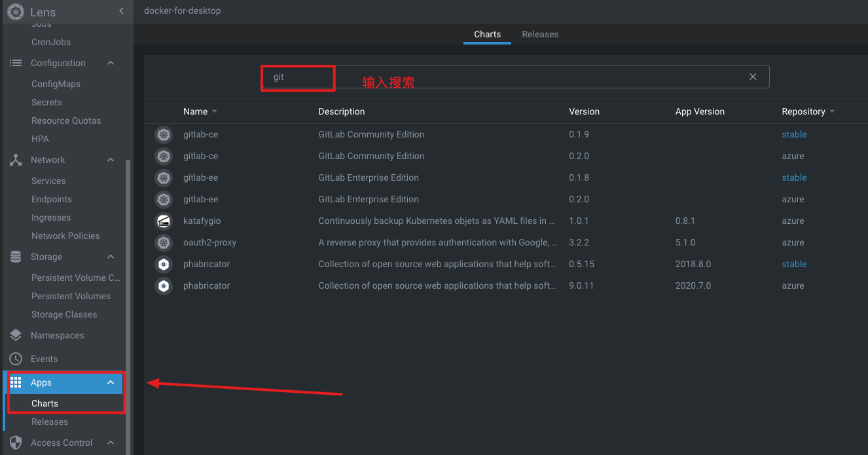Sort by Repository using the column arrow
Viewport: 868px width, 455px height.
click(x=832, y=112)
